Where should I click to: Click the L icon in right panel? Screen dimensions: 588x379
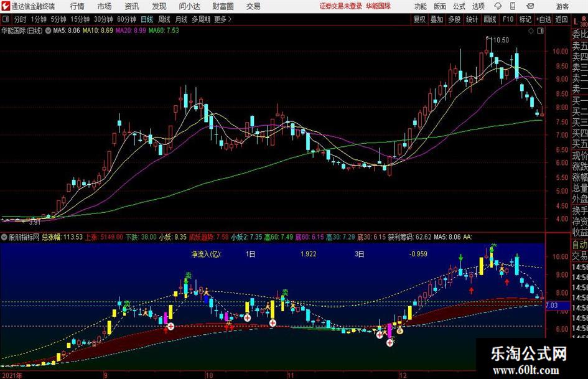click(x=576, y=22)
